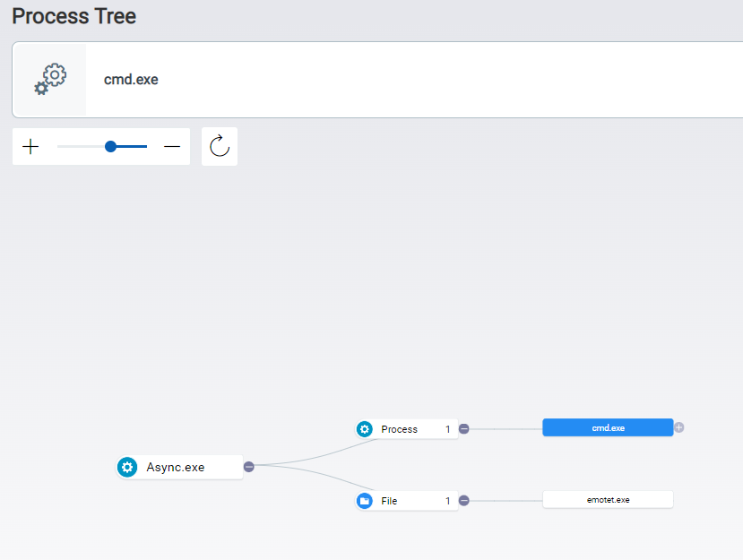Select the blue cmd.exe process node

click(608, 427)
